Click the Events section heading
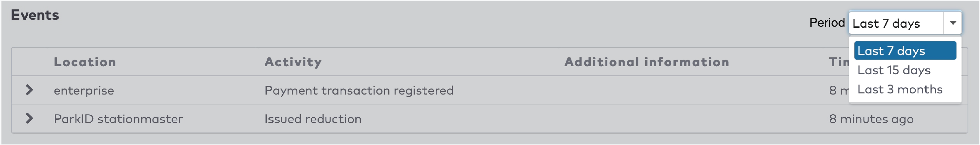The image size is (980, 145). click(35, 15)
